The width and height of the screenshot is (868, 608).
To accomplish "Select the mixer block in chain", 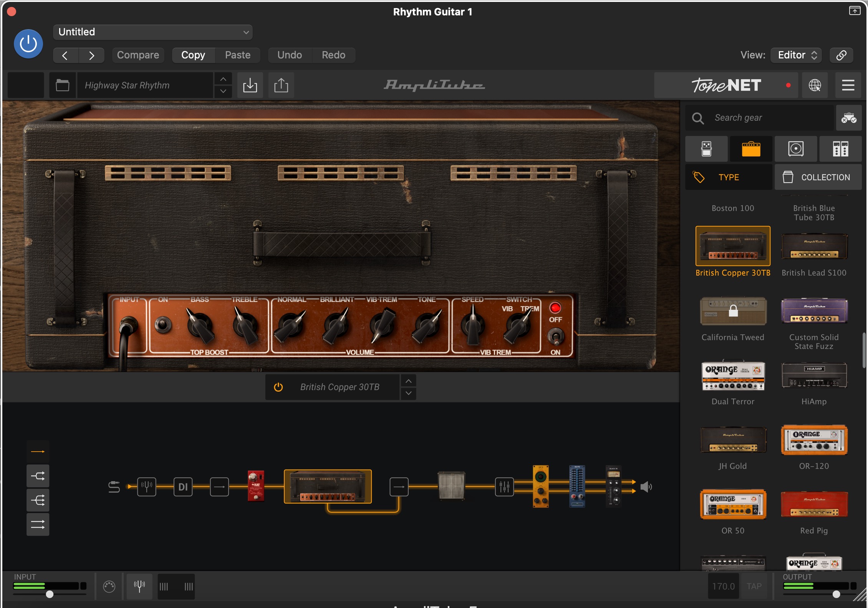I will (x=504, y=487).
